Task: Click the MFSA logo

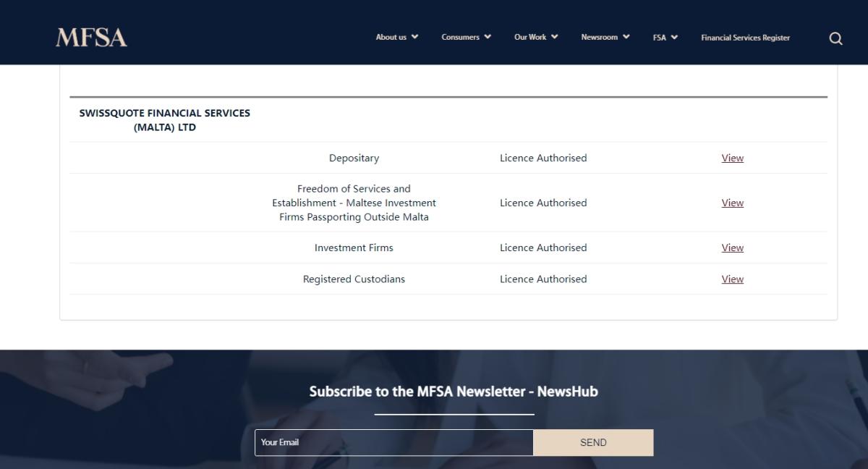Action: [91, 35]
